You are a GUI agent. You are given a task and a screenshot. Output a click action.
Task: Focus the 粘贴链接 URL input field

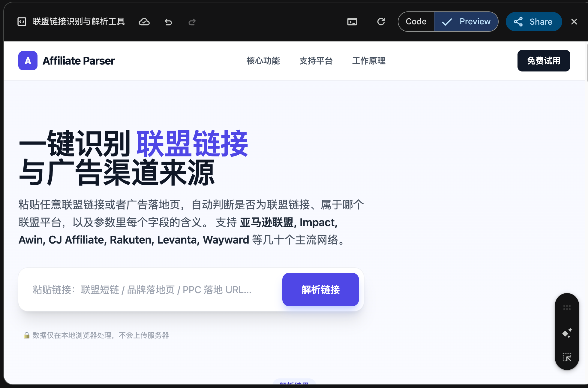(153, 289)
